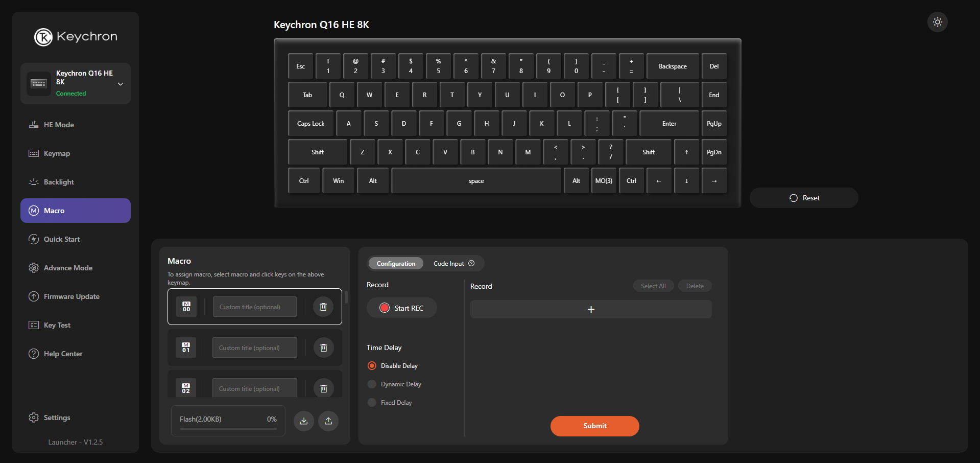This screenshot has width=980, height=463.
Task: Click the Keymap keyboard icon
Action: 34,153
